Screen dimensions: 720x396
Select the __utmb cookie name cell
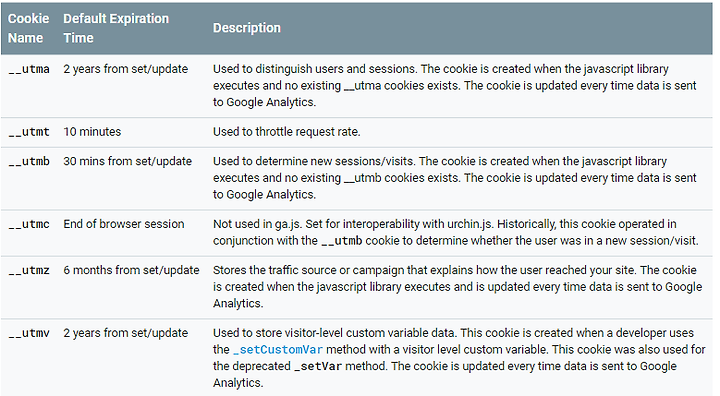tap(29, 162)
